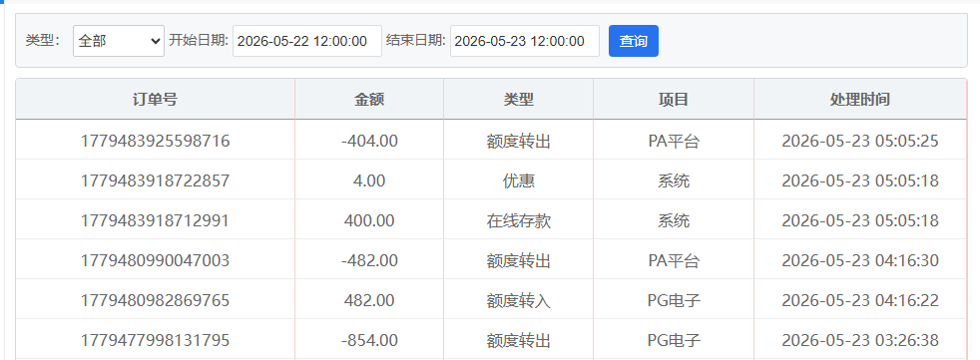Click PA平台 in the 05:05:25 row
980x360 pixels.
(674, 141)
